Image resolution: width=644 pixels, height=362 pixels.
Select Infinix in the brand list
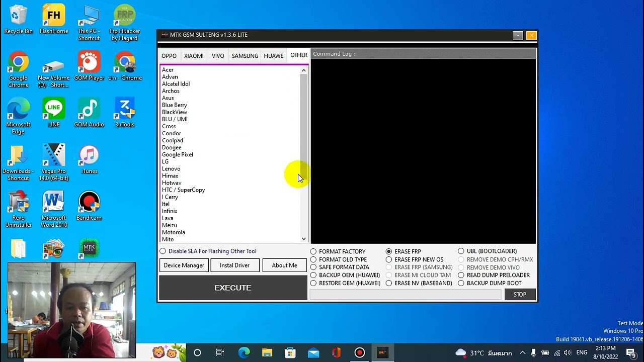[170, 211]
